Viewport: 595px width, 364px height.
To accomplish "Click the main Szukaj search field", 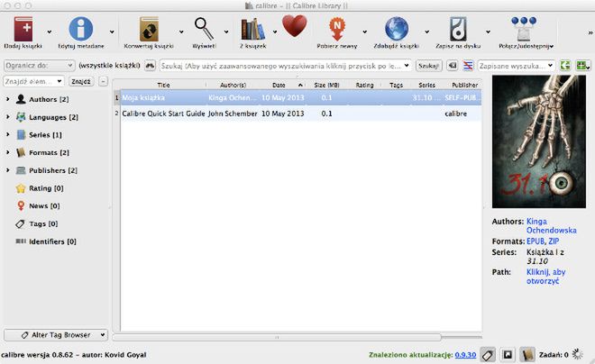I will click(286, 66).
